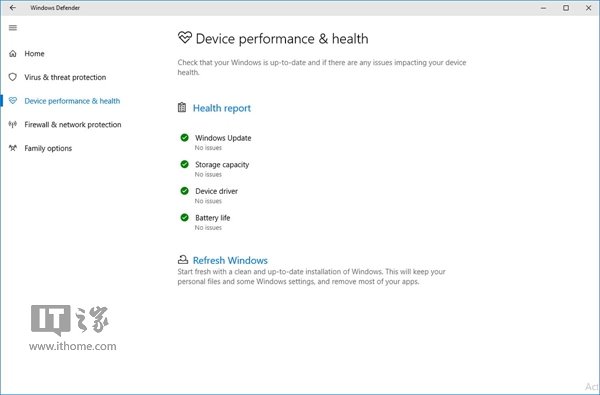Click the Home house icon
Screen dimensions: 600x395
[x=13, y=54]
